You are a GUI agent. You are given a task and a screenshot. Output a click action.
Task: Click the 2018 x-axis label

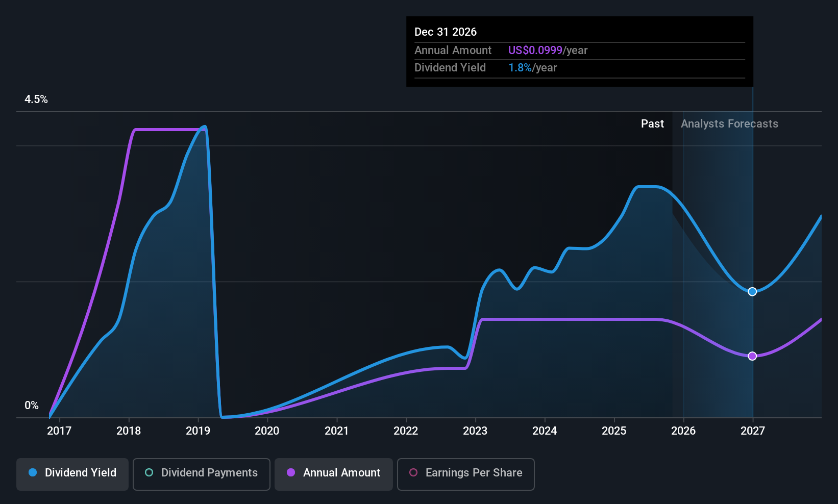point(129,431)
